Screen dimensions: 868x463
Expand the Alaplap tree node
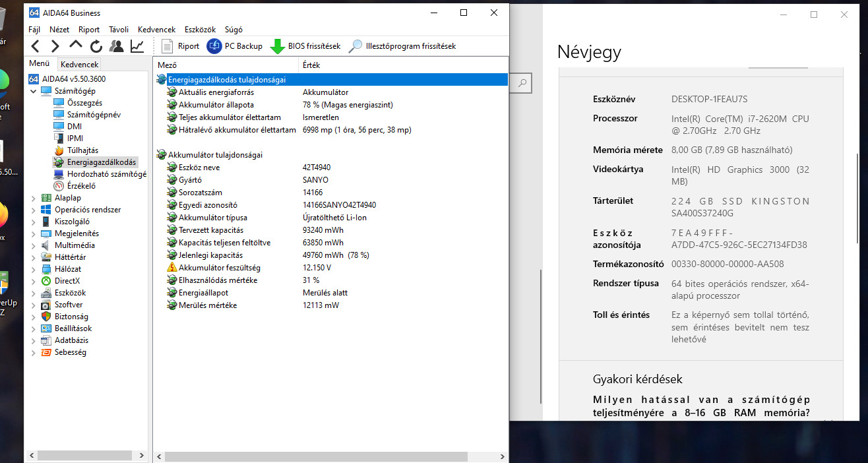34,198
